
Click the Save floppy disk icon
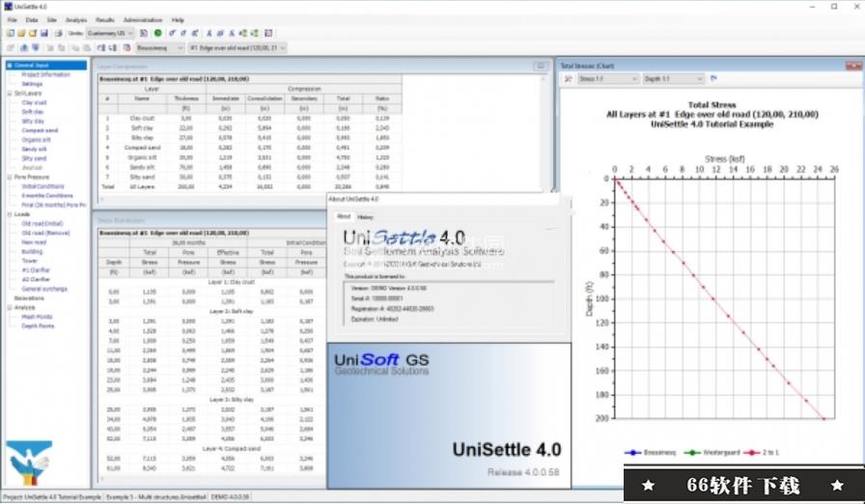[x=44, y=33]
